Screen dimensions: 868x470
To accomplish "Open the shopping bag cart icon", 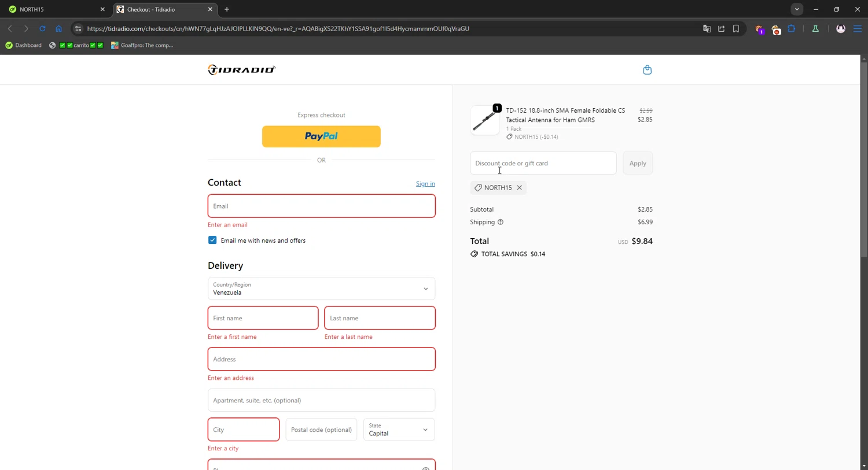I will click(x=647, y=70).
